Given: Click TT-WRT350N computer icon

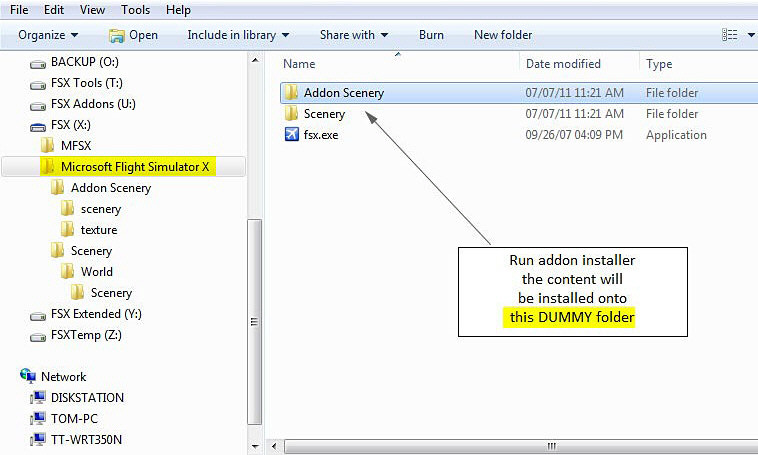Looking at the screenshot, I should (x=38, y=440).
